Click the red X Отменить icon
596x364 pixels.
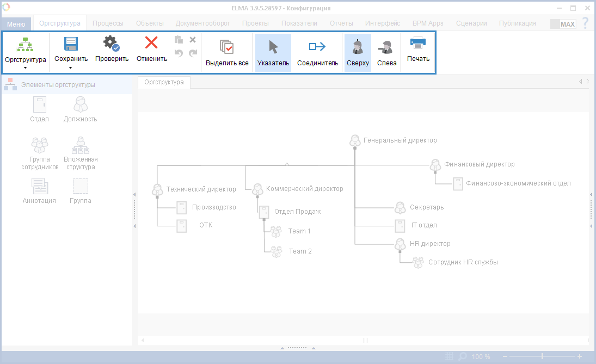coord(151,44)
